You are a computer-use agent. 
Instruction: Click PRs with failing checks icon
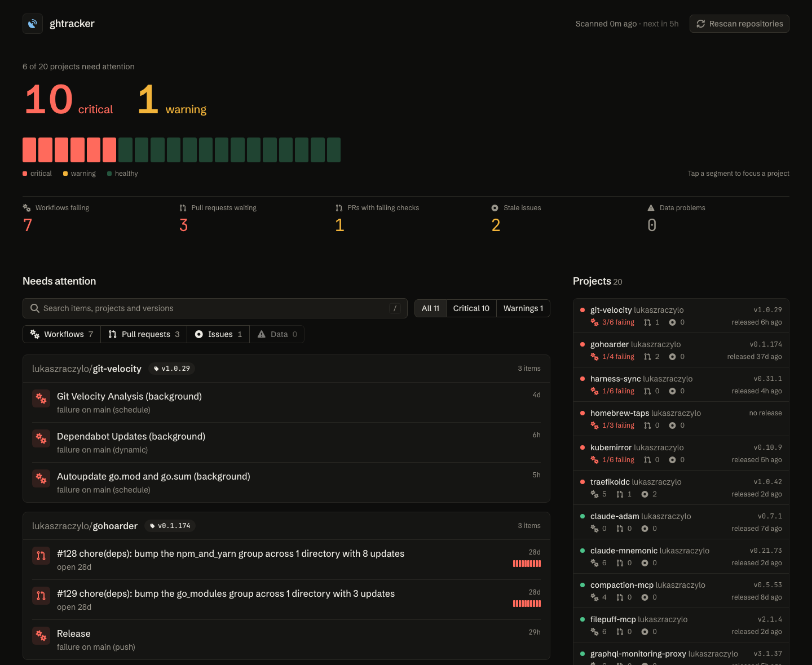tap(339, 208)
